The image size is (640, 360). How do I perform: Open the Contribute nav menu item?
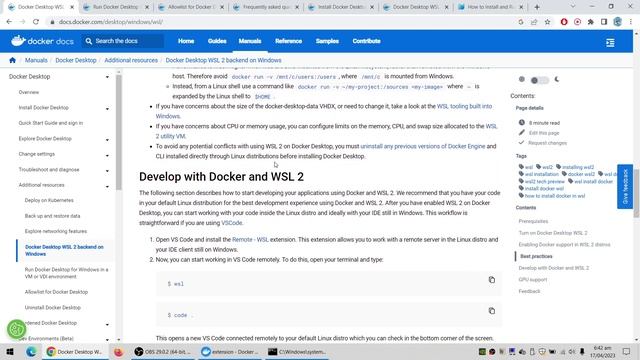[x=367, y=41]
